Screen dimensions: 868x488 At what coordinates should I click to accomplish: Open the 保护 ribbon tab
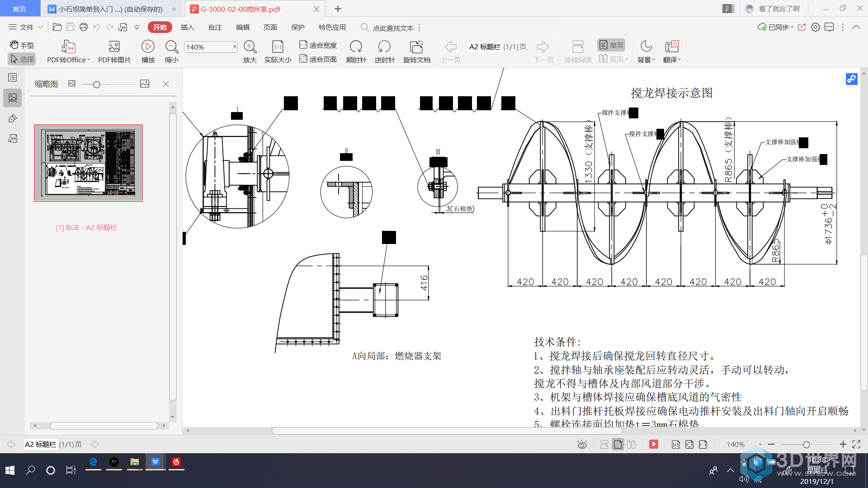coord(298,28)
